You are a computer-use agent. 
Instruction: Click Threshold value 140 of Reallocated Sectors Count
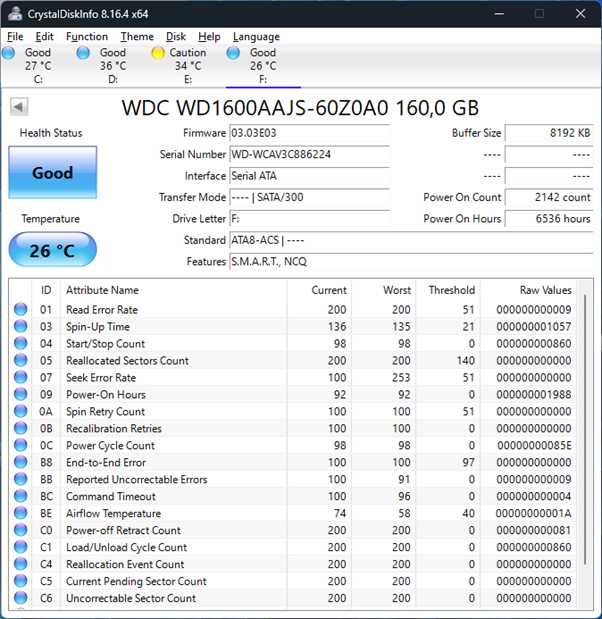465,360
